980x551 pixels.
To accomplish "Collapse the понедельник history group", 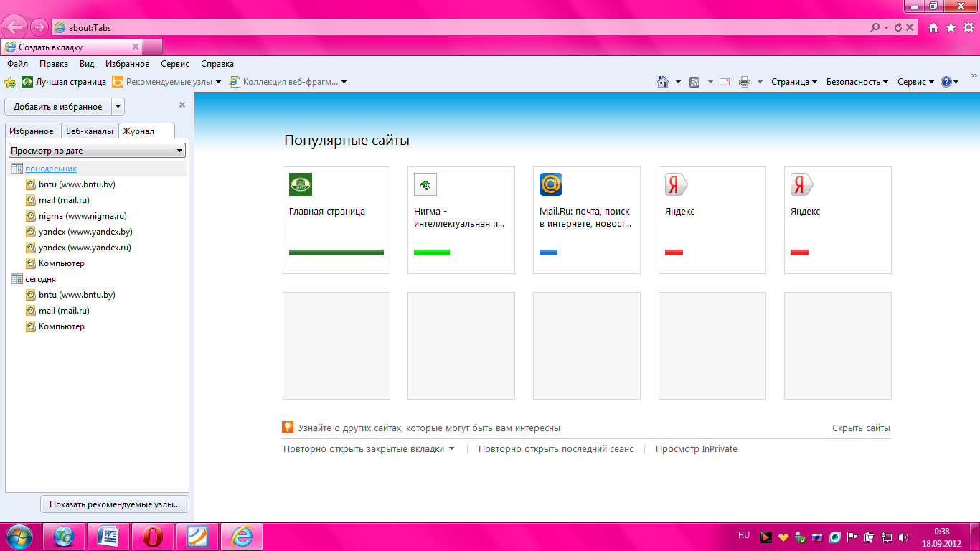I will (51, 169).
